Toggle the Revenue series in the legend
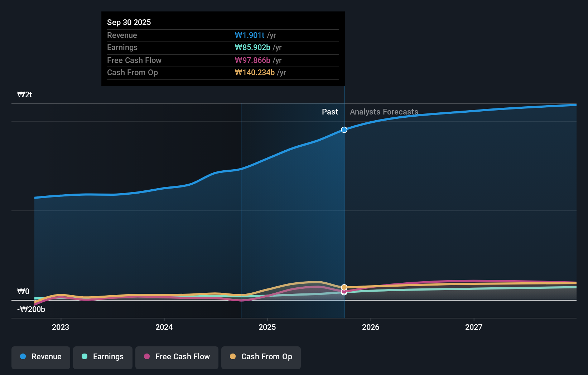Viewport: 588px width, 375px height. (x=40, y=357)
